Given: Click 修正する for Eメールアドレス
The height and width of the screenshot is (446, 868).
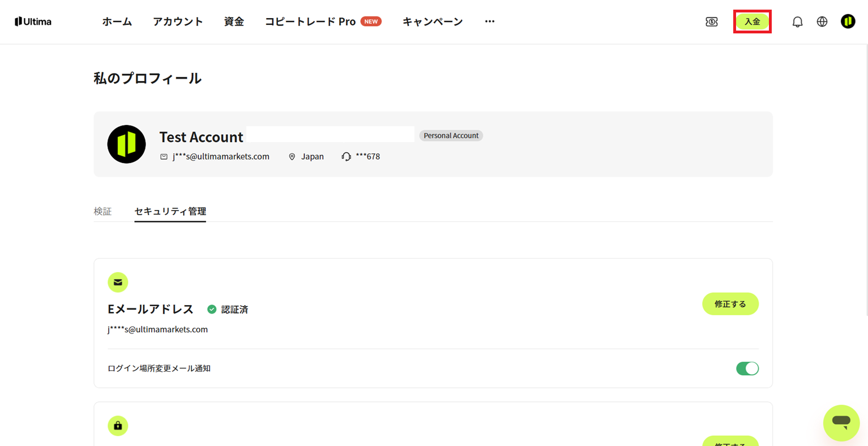Looking at the screenshot, I should point(730,304).
